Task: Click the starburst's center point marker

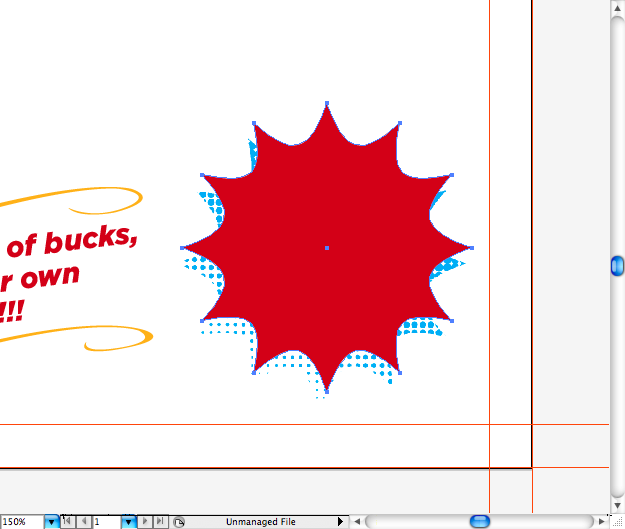Action: pos(327,248)
